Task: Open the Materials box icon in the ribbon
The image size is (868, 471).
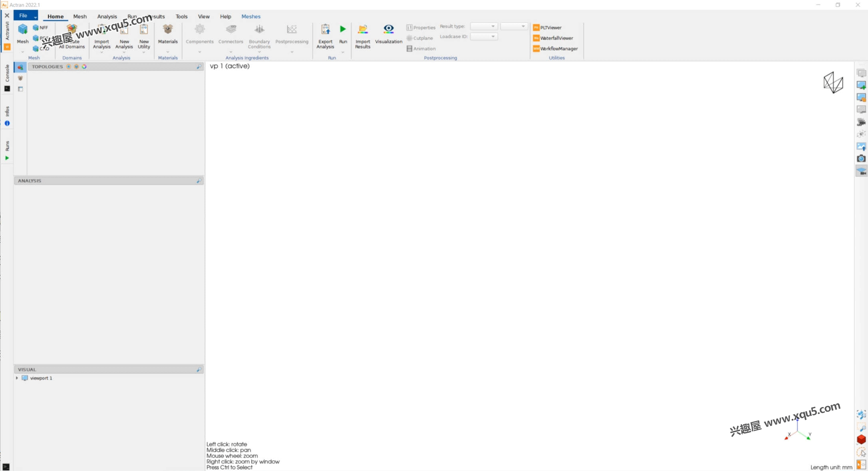Action: (168, 29)
